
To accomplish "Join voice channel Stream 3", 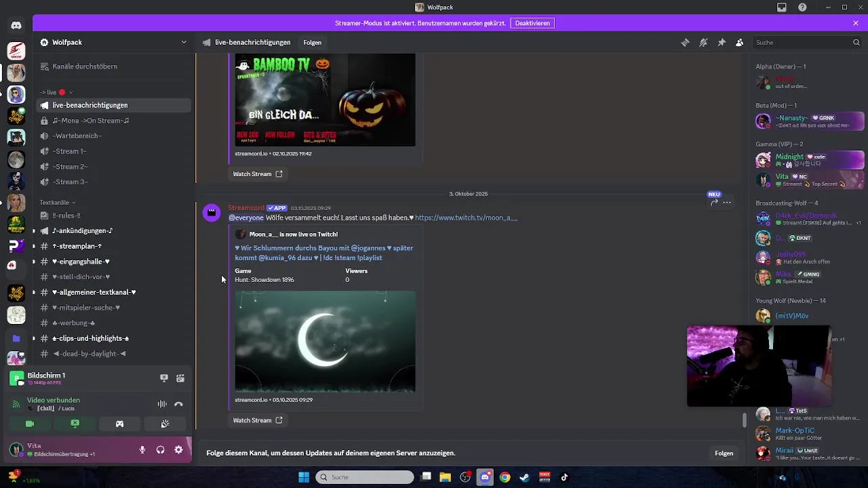I will click(x=113, y=182).
